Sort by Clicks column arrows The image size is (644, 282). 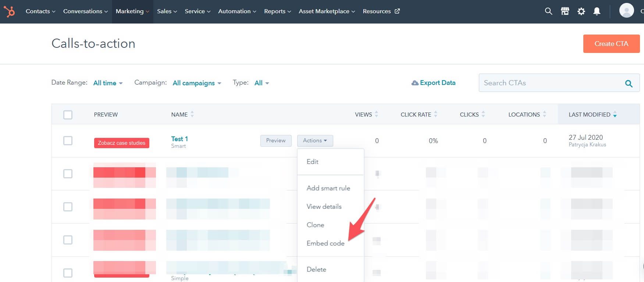483,114
